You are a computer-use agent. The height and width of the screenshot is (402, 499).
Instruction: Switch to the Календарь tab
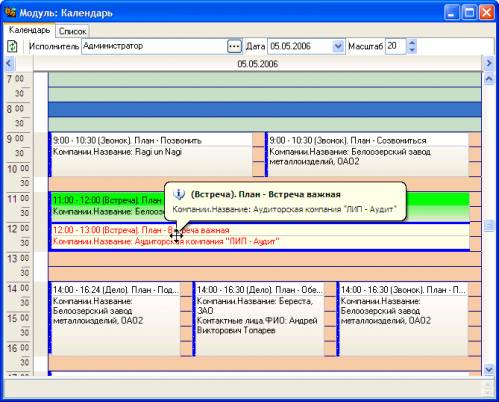[29, 30]
